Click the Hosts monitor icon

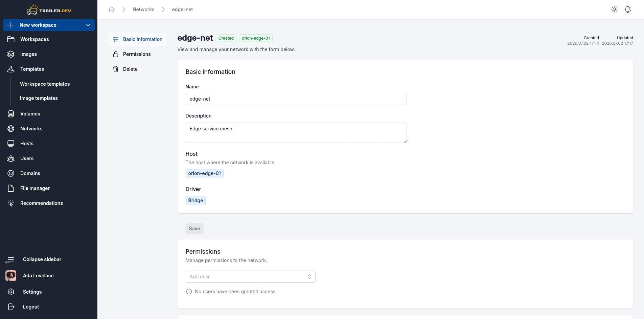pos(11,144)
